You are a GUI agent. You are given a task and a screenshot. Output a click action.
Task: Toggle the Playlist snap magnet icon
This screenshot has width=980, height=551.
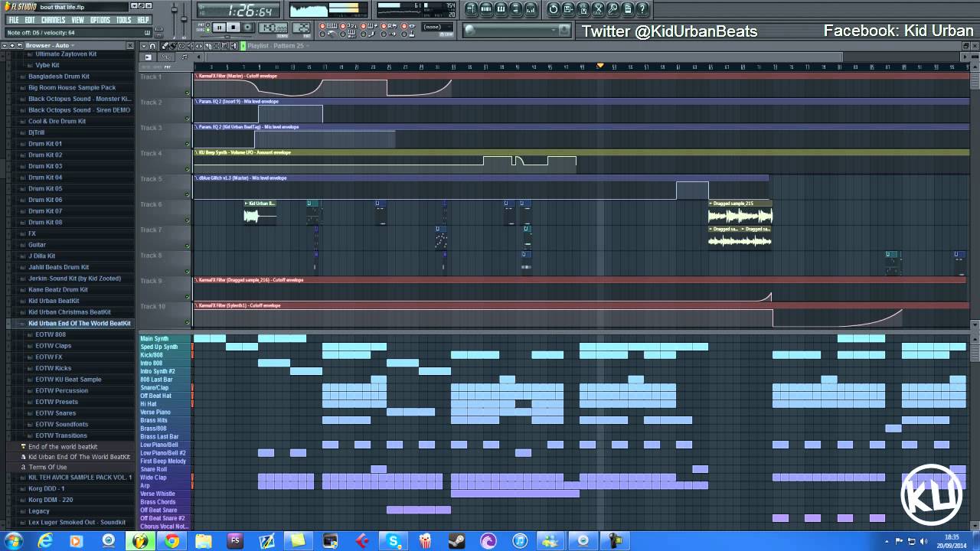click(x=152, y=46)
